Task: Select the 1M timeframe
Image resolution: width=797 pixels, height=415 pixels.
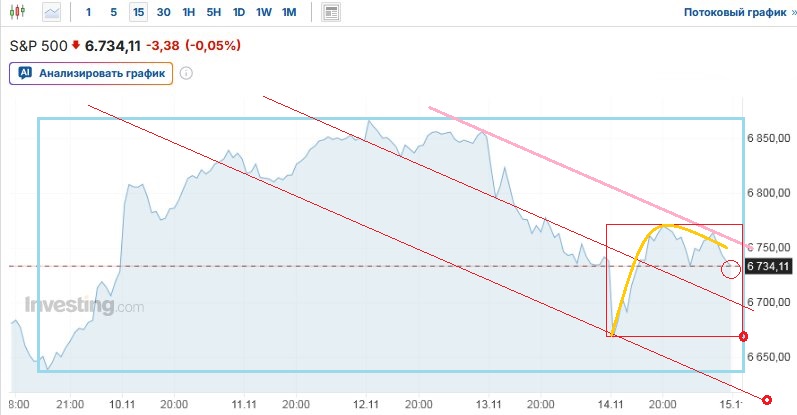Action: [289, 13]
